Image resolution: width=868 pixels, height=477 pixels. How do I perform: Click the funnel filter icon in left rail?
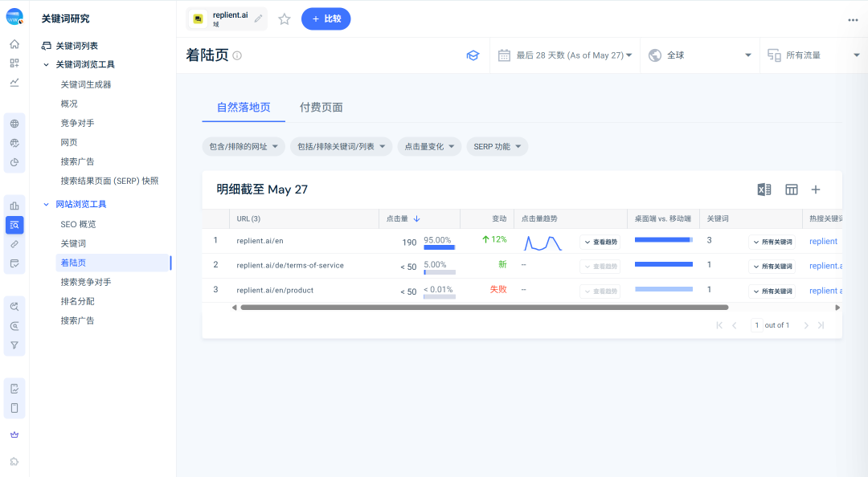[14, 345]
